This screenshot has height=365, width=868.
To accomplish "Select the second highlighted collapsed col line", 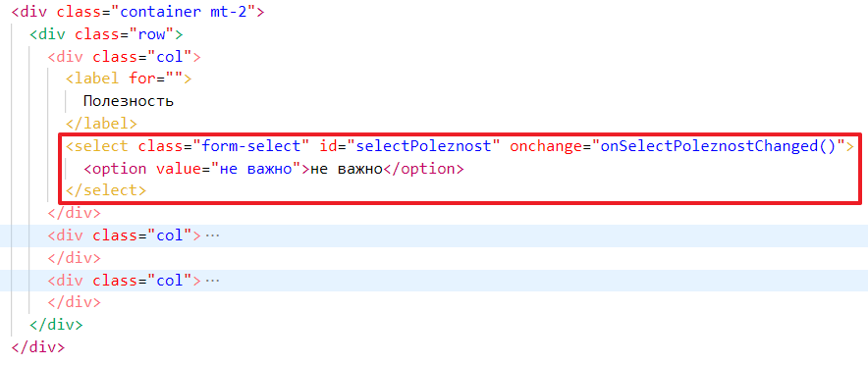I will [x=434, y=281].
